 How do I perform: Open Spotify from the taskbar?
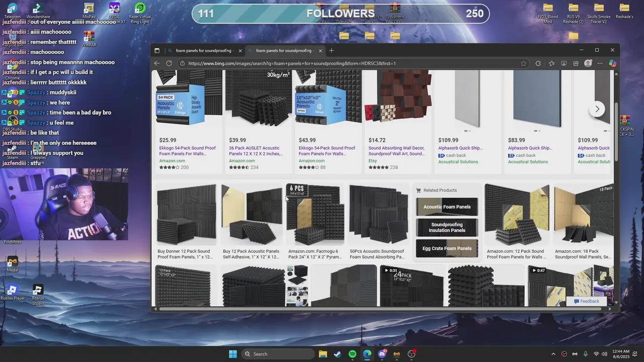[352, 354]
